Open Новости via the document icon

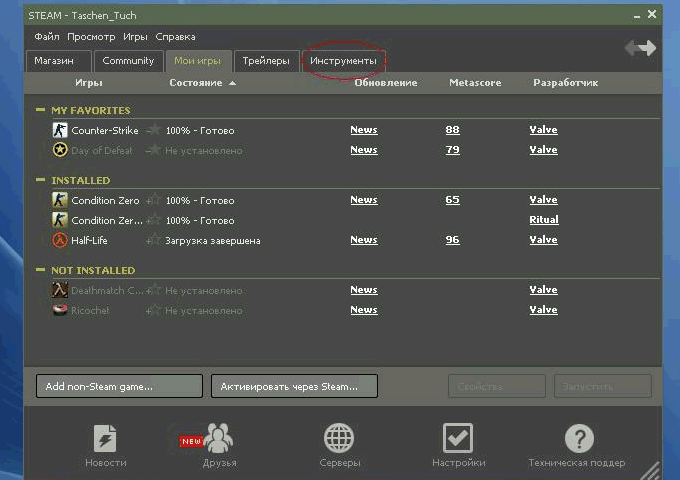105,438
